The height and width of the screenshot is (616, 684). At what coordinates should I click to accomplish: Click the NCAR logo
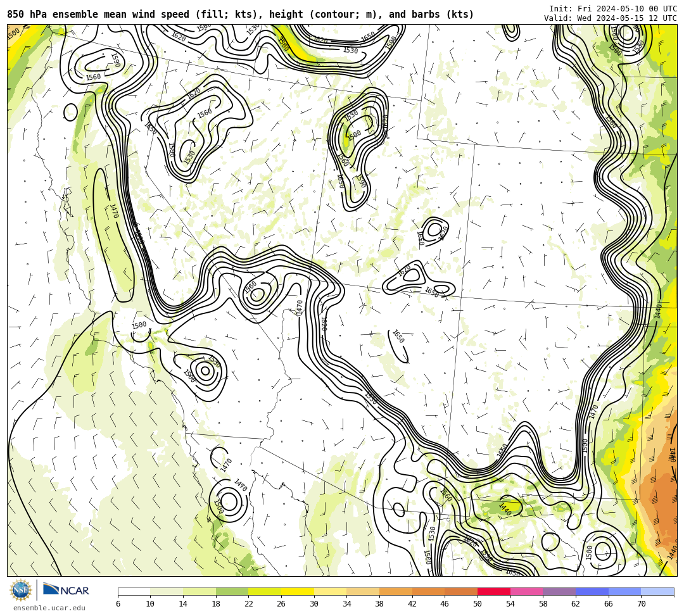coord(66,590)
